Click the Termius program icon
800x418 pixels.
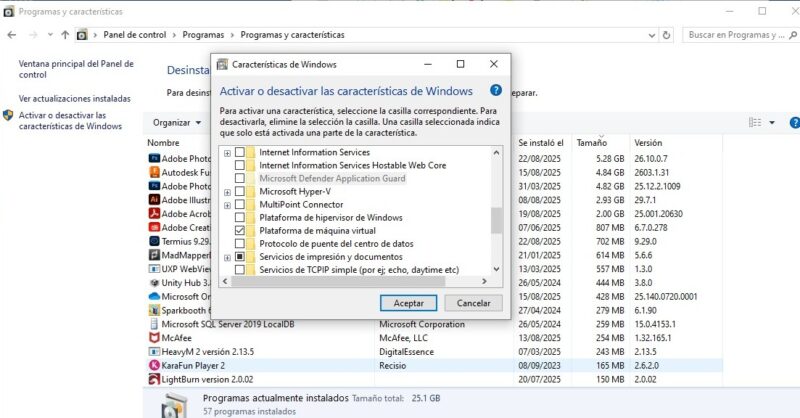pyautogui.click(x=154, y=241)
